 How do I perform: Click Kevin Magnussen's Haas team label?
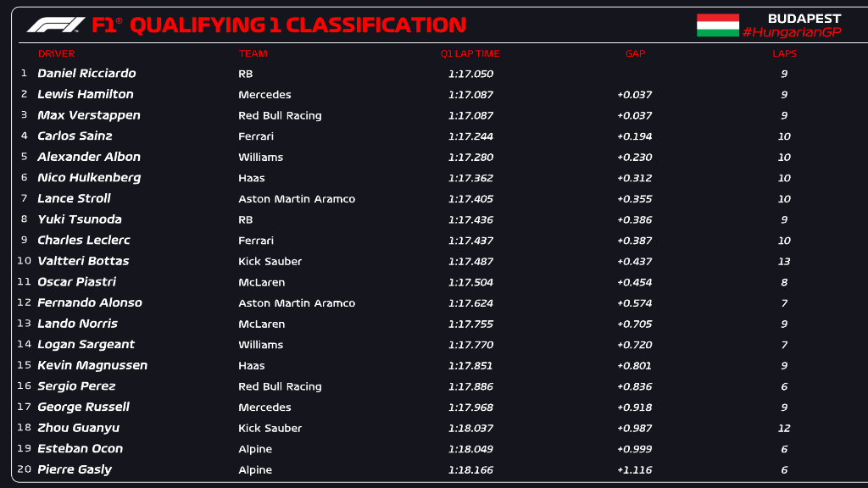(252, 366)
